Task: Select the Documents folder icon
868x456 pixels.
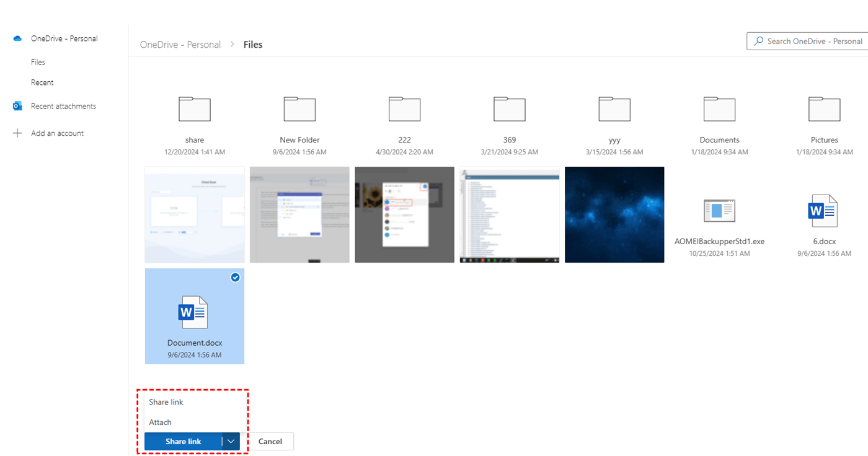Action: coord(719,109)
